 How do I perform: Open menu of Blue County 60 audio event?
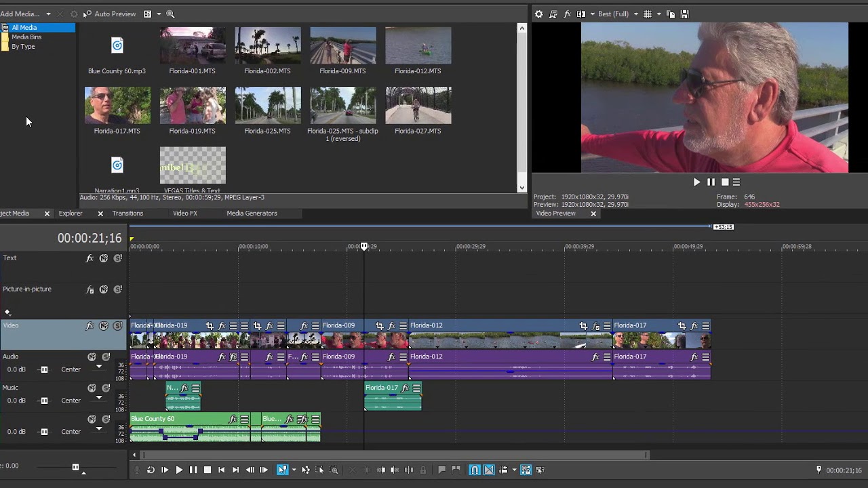tap(245, 420)
